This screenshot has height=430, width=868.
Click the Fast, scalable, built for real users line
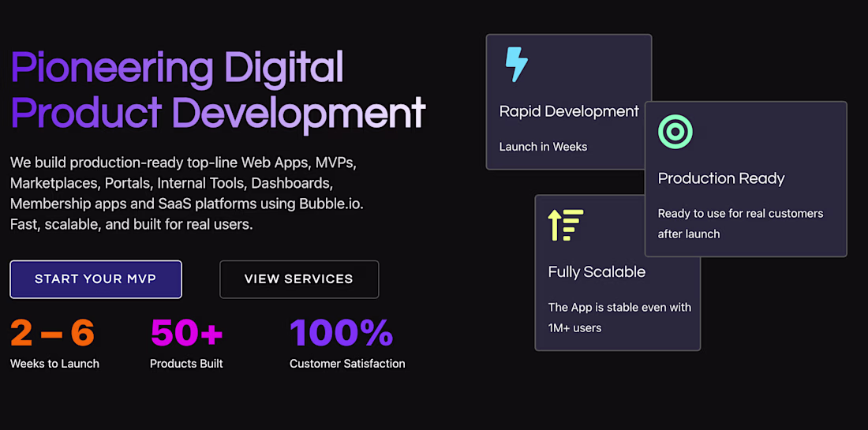[132, 225]
